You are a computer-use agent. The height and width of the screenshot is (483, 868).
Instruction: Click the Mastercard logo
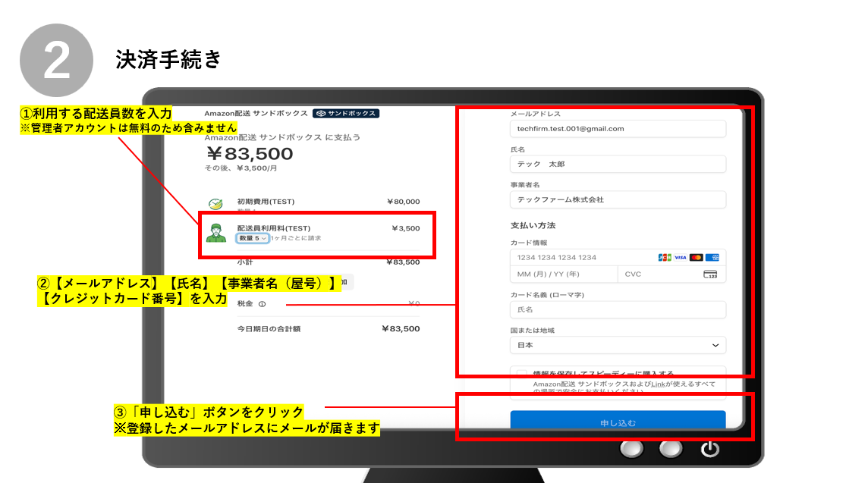pyautogui.click(x=696, y=258)
